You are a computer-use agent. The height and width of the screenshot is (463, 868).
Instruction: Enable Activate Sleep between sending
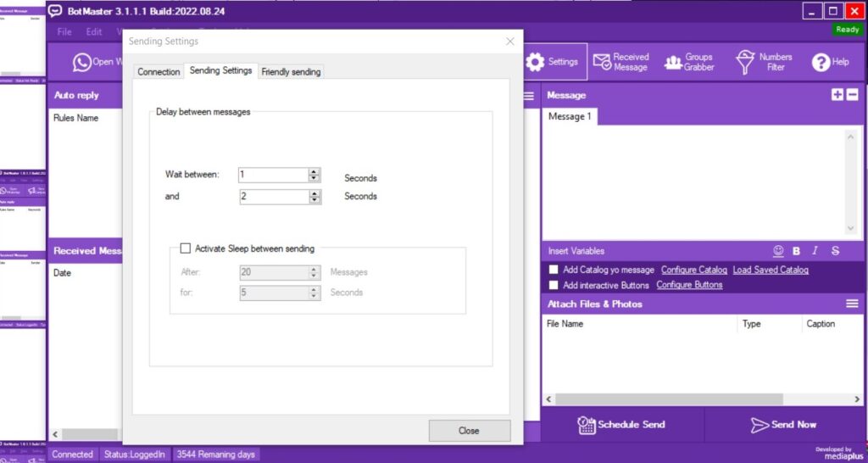(186, 248)
